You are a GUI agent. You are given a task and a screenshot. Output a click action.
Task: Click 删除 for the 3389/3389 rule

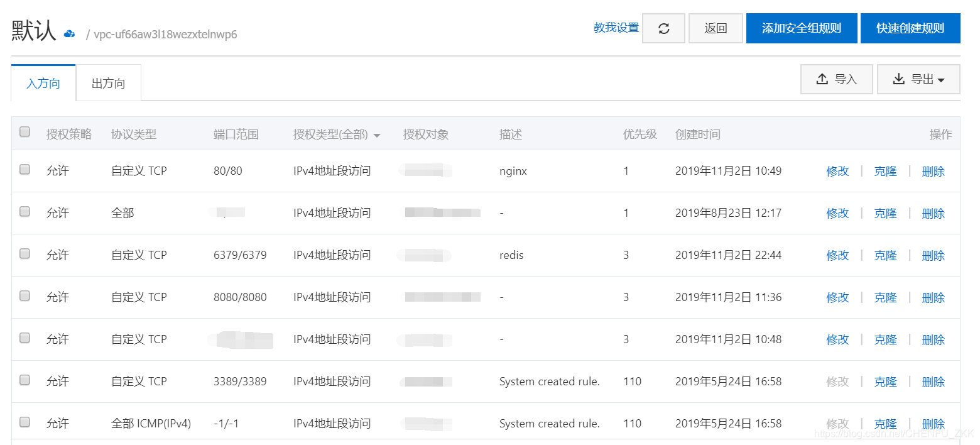pos(933,382)
